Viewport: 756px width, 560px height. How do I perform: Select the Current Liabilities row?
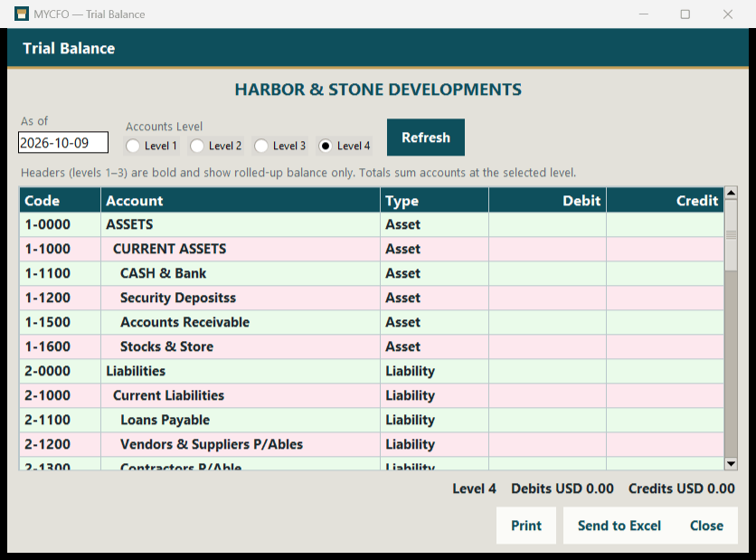point(372,395)
